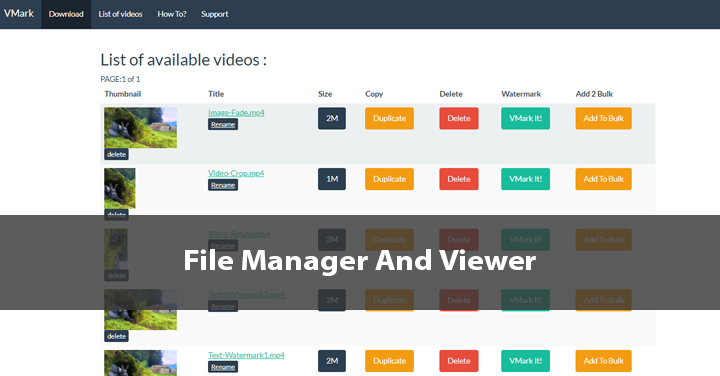Screen dimensions: 720x376
Task: Click the 2M size badge for Text-Watermark1.mp4
Action: [x=332, y=361]
